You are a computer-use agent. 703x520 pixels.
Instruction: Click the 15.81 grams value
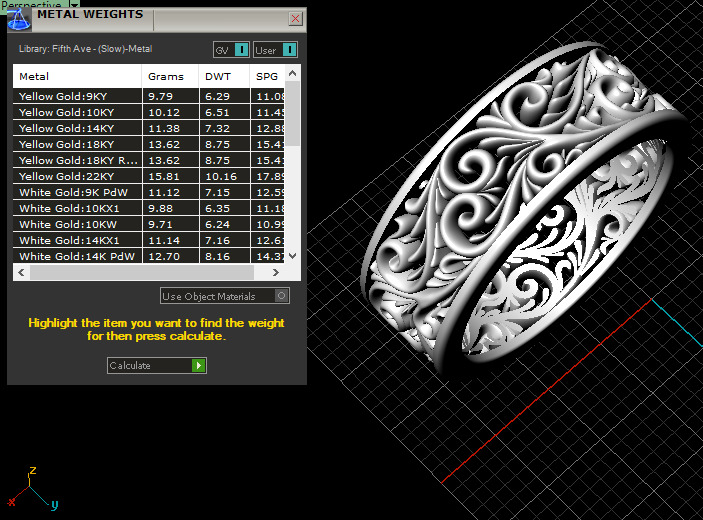pos(164,176)
